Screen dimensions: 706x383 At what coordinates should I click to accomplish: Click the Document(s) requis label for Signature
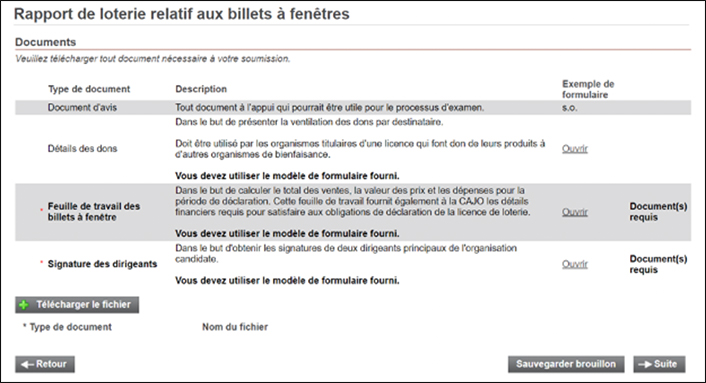click(658, 264)
